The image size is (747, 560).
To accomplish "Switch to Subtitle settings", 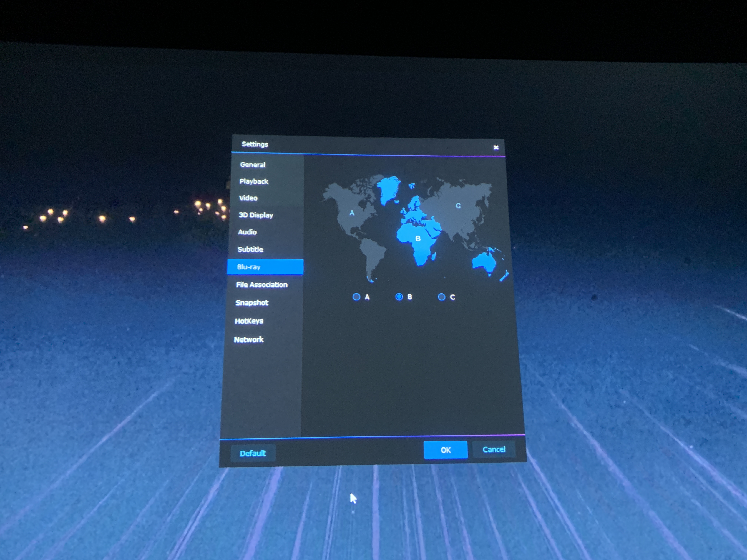I will 250,249.
